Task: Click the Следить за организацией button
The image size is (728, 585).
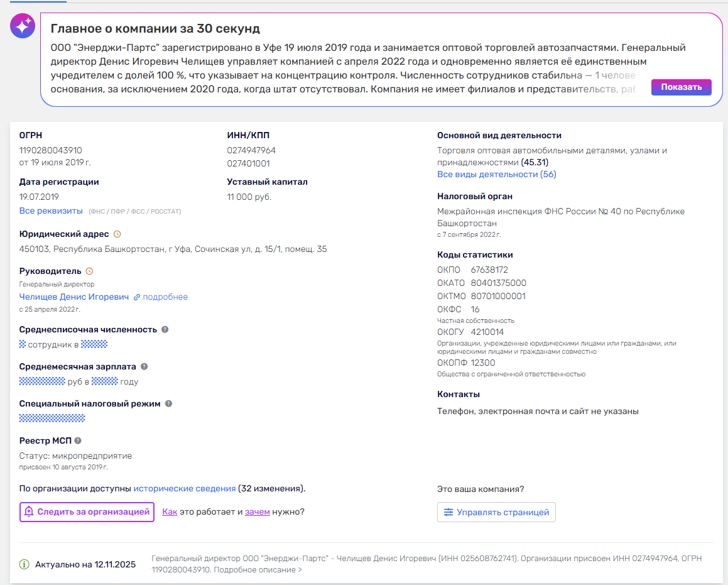Action: point(87,512)
